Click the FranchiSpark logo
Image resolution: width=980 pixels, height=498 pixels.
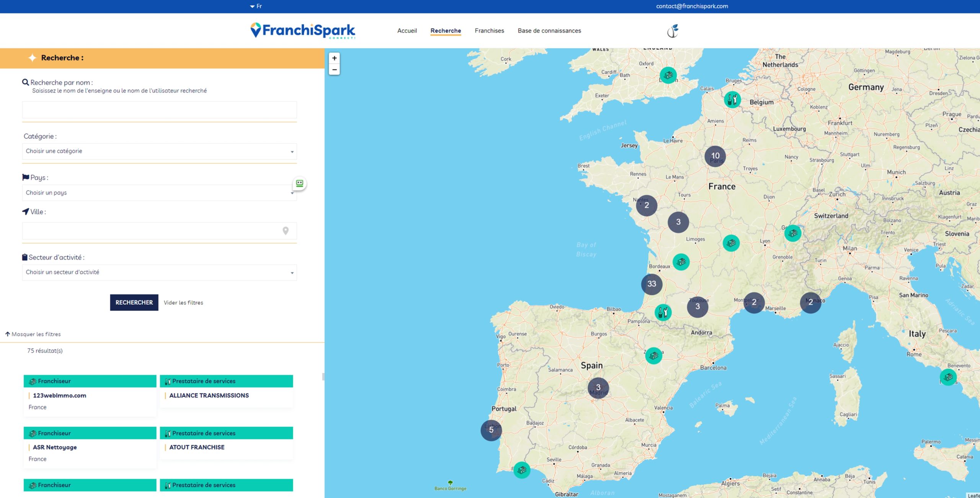tap(303, 31)
